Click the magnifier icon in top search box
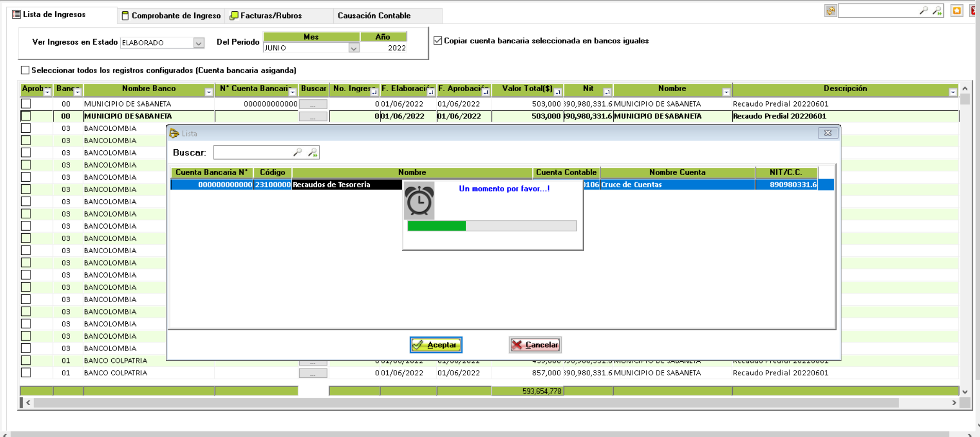Viewport: 980px width, 437px height. point(923,11)
